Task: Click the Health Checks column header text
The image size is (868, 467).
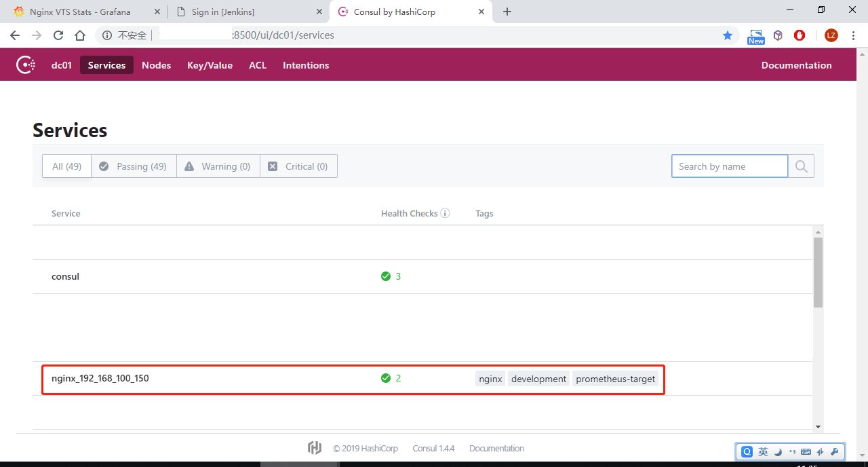Action: tap(410, 213)
